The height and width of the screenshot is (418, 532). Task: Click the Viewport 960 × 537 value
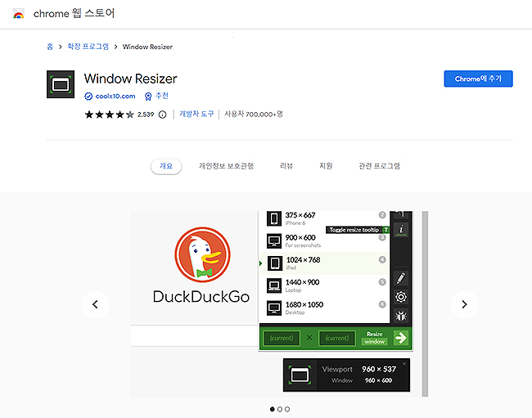pyautogui.click(x=379, y=369)
